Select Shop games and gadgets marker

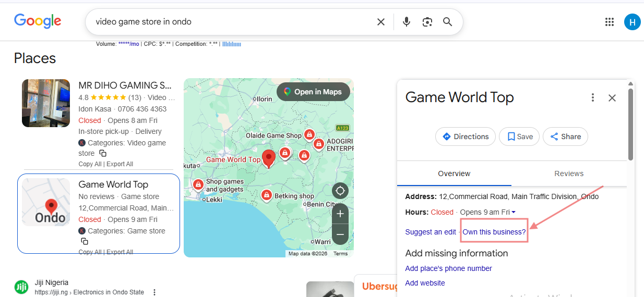point(198,184)
